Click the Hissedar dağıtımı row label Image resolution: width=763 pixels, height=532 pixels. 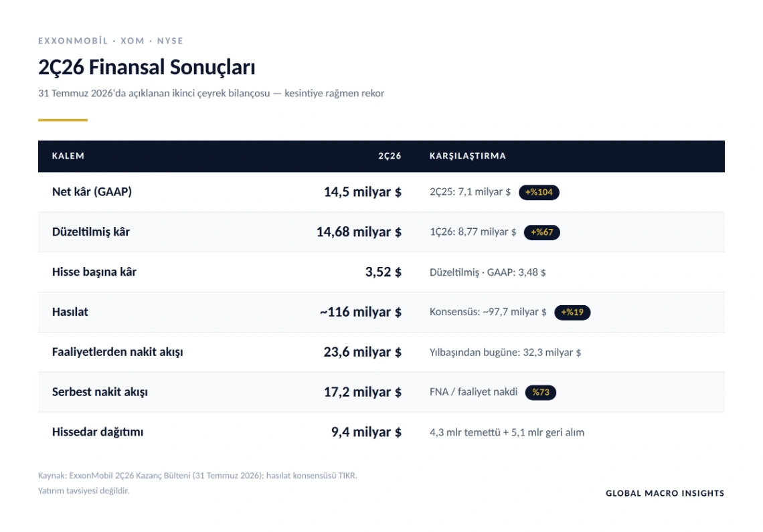coord(98,432)
